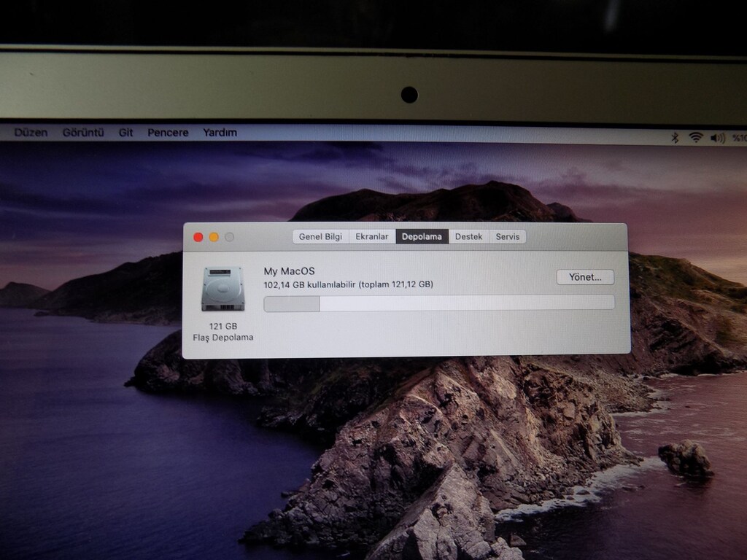Click the Flaş Depolama label
747x560 pixels.
pyautogui.click(x=223, y=337)
